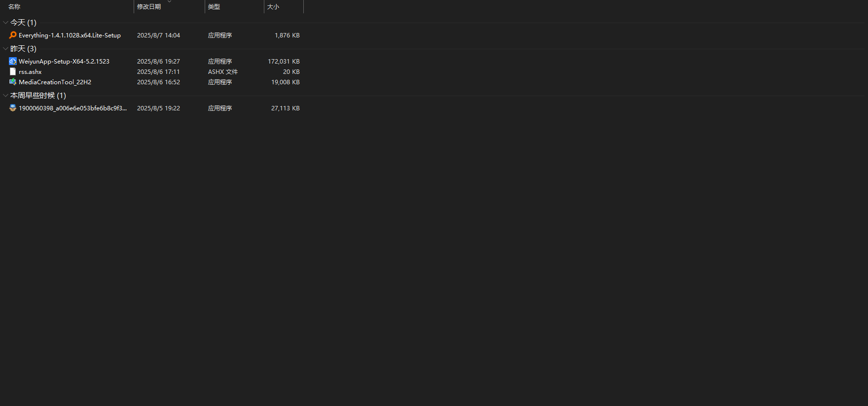Viewport: 868px width, 406px height.
Task: Click the MediaCreationTool_22H2 icon
Action: 13,82
